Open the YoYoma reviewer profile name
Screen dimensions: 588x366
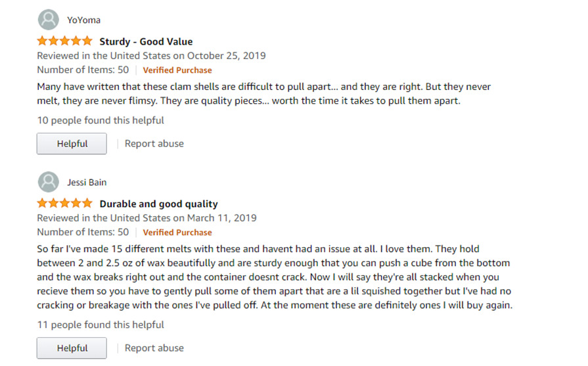tap(83, 20)
